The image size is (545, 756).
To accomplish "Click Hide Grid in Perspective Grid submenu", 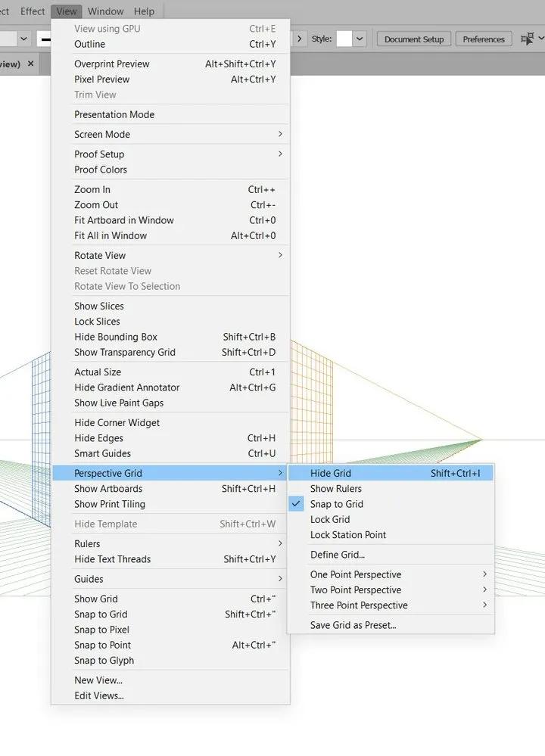I will [391, 473].
